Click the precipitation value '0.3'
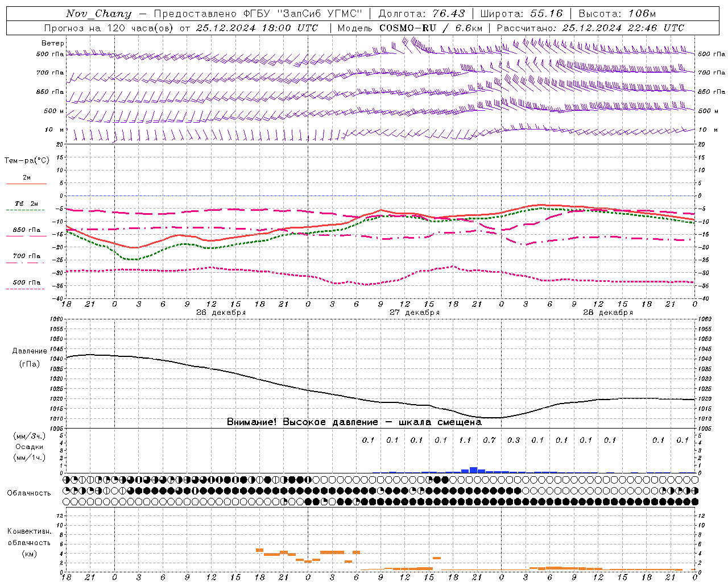The image size is (728, 582). point(514,440)
